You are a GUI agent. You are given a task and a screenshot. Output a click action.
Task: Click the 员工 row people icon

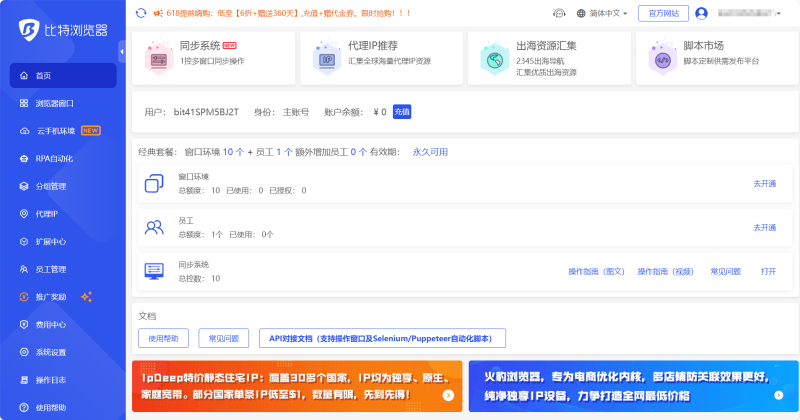[154, 227]
